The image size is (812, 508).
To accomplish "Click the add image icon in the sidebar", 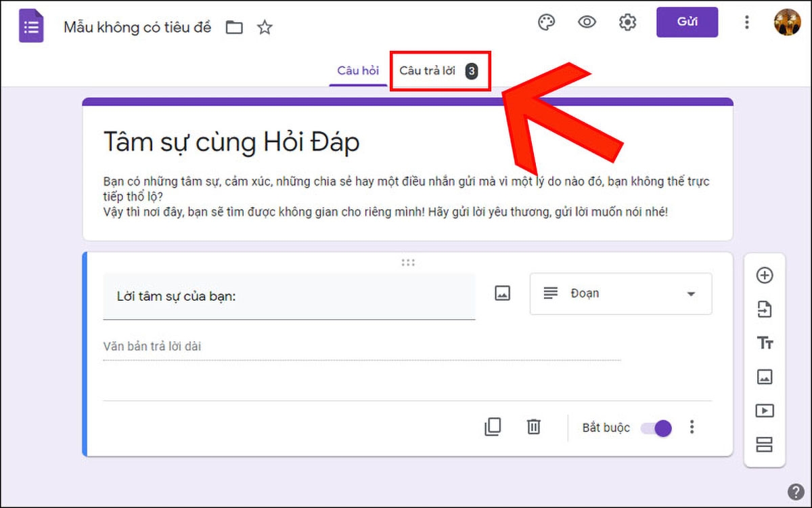I will [765, 377].
